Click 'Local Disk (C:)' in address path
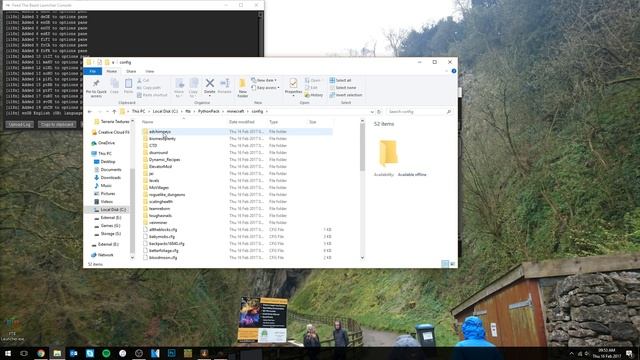 (165, 111)
